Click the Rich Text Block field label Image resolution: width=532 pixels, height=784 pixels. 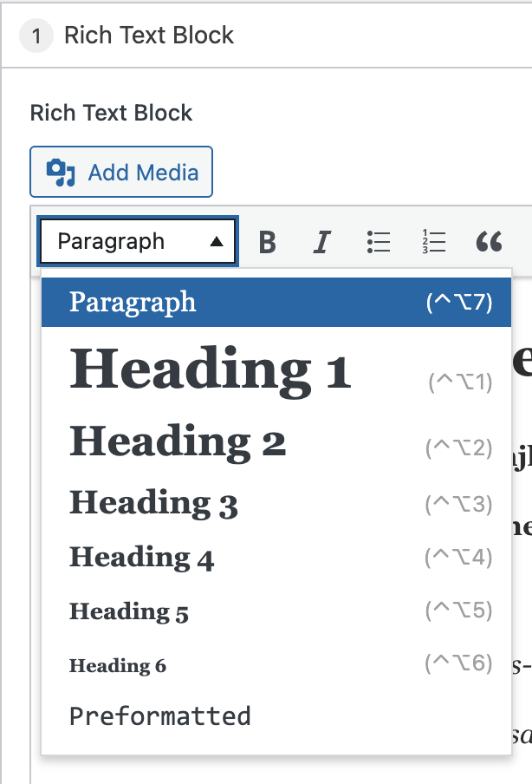pos(111,114)
